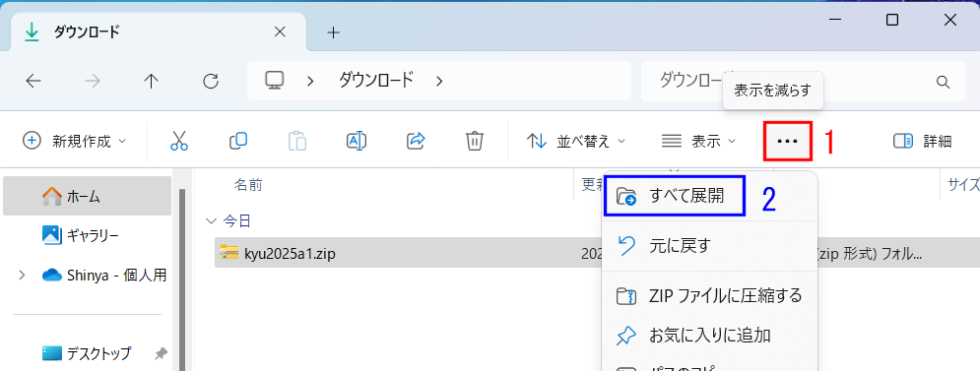The image size is (980, 371).
Task: Click the Delete trash can icon
Action: (x=475, y=141)
